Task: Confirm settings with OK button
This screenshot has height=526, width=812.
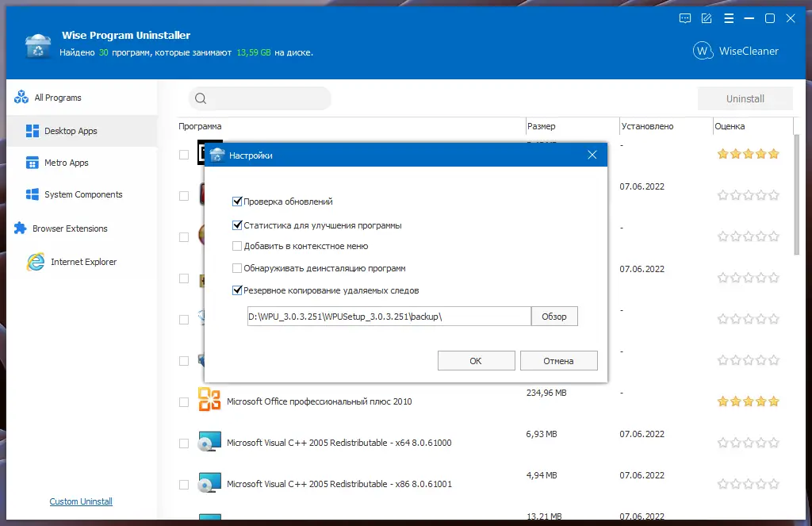Action: [x=476, y=361]
